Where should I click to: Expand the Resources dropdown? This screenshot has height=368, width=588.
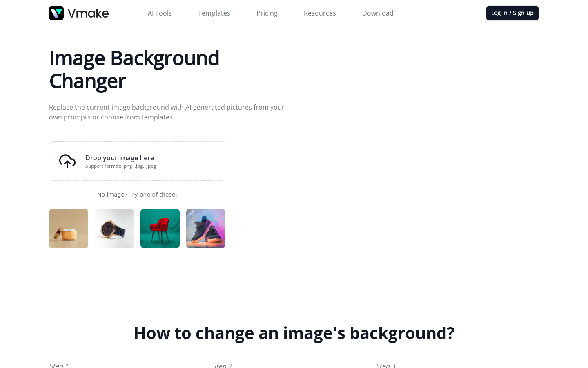point(320,13)
